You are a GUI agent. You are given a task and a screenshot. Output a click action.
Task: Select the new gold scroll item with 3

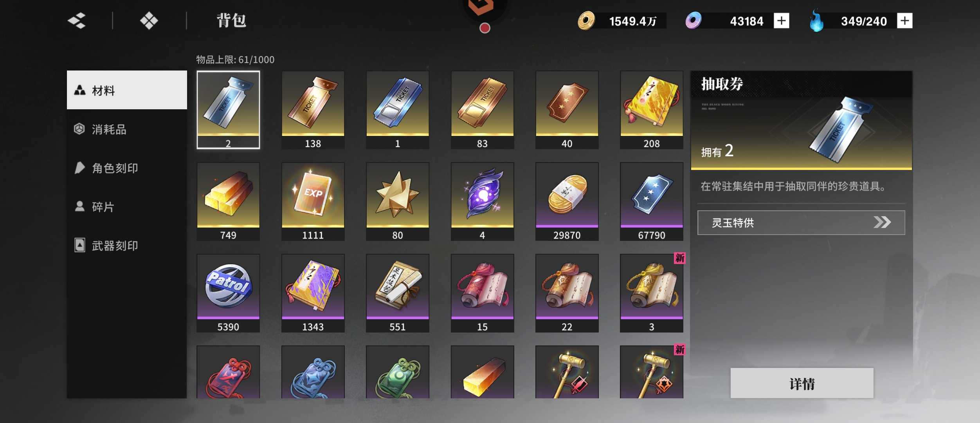tap(652, 293)
